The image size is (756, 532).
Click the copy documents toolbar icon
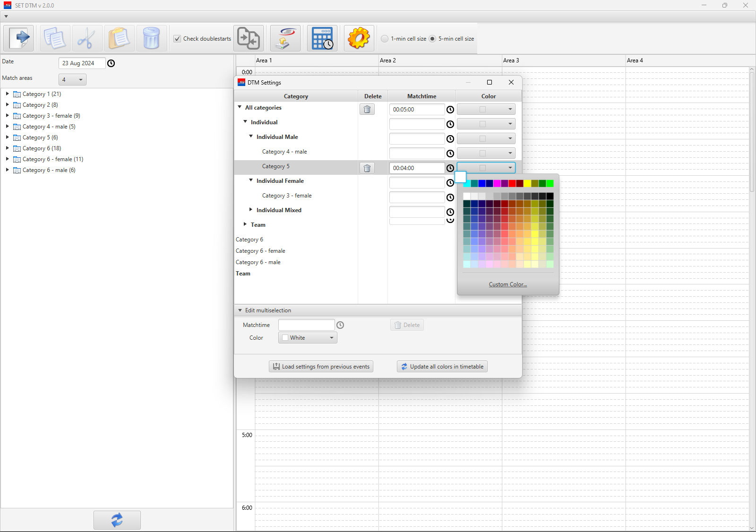(55, 38)
